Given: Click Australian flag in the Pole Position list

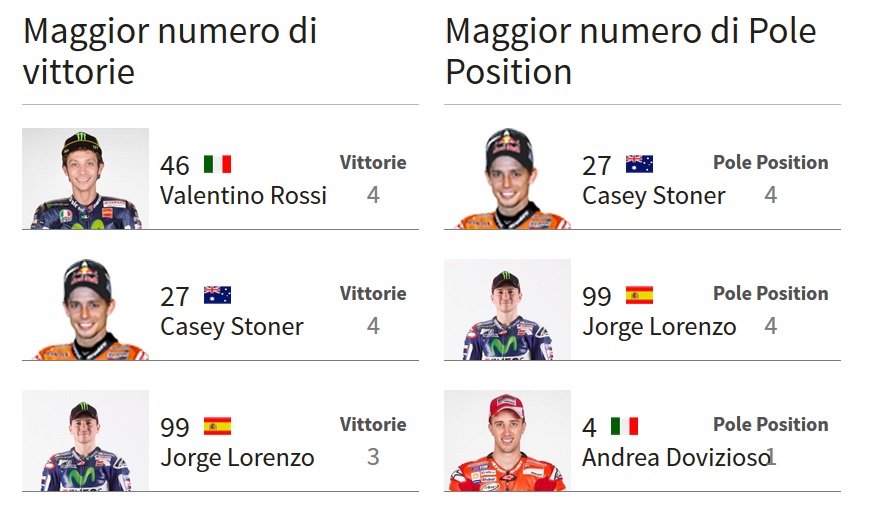Looking at the screenshot, I should tap(639, 164).
